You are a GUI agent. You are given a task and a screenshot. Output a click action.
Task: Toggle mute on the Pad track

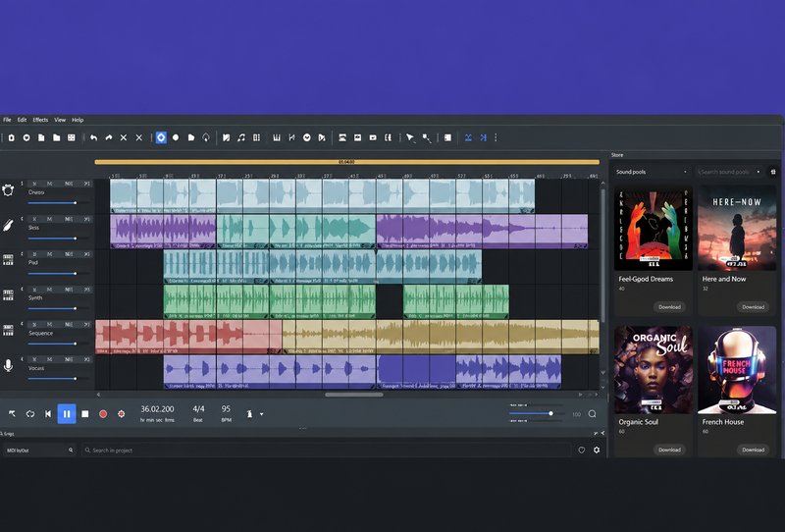[49, 254]
